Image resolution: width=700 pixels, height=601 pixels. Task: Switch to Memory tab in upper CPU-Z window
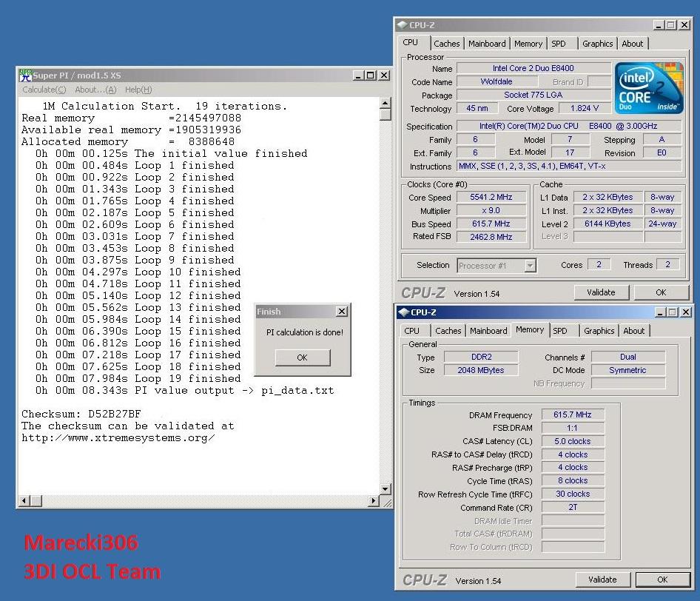point(528,44)
